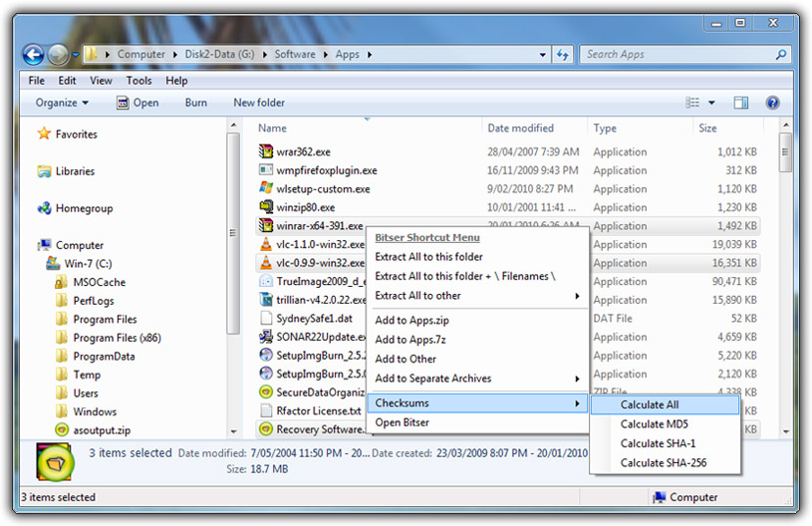Click the Recovery Software zip icon
The height and width of the screenshot is (526, 812).
pyautogui.click(x=266, y=428)
